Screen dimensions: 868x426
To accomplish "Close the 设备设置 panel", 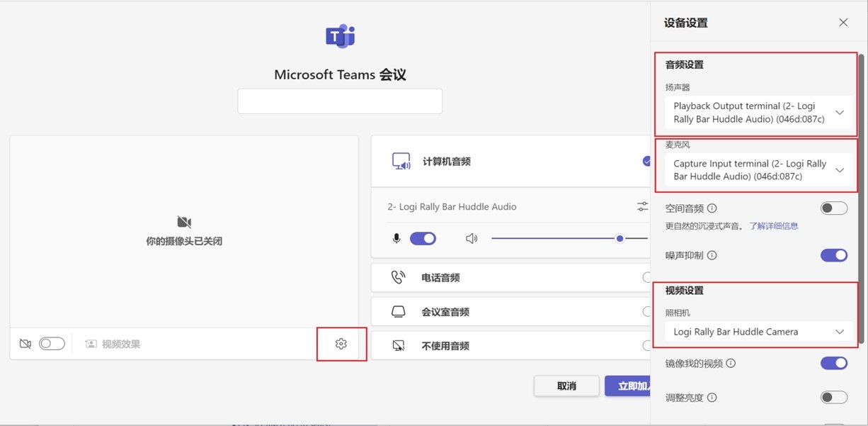I will click(843, 23).
